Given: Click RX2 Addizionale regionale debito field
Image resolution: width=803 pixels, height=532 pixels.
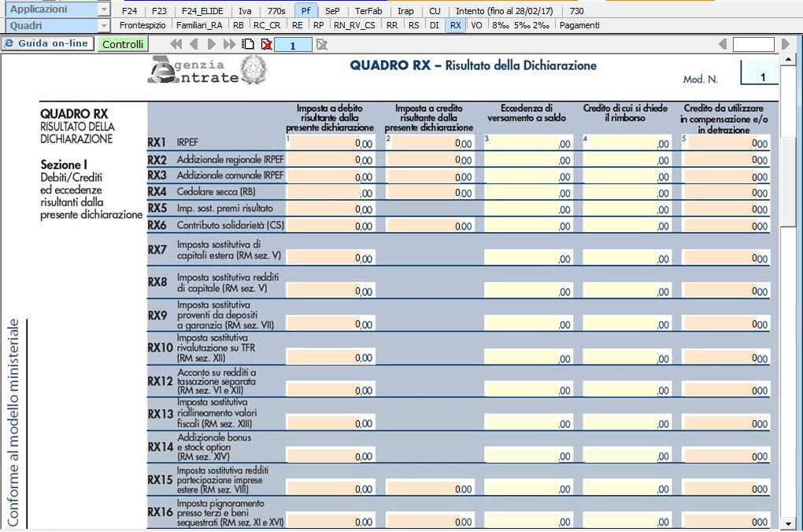Looking at the screenshot, I should pyautogui.click(x=331, y=160).
